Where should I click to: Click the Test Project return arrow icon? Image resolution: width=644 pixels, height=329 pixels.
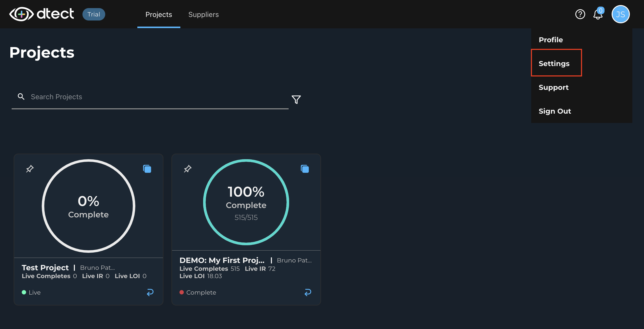[150, 292]
